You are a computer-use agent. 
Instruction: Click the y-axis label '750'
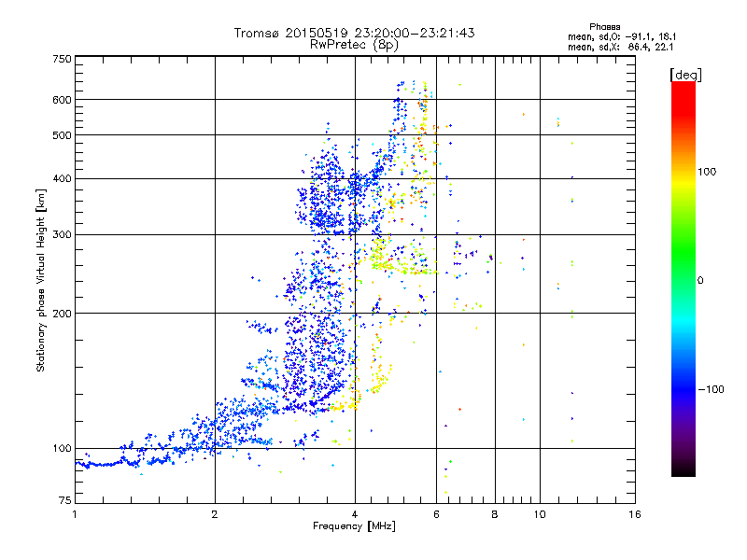(x=62, y=59)
